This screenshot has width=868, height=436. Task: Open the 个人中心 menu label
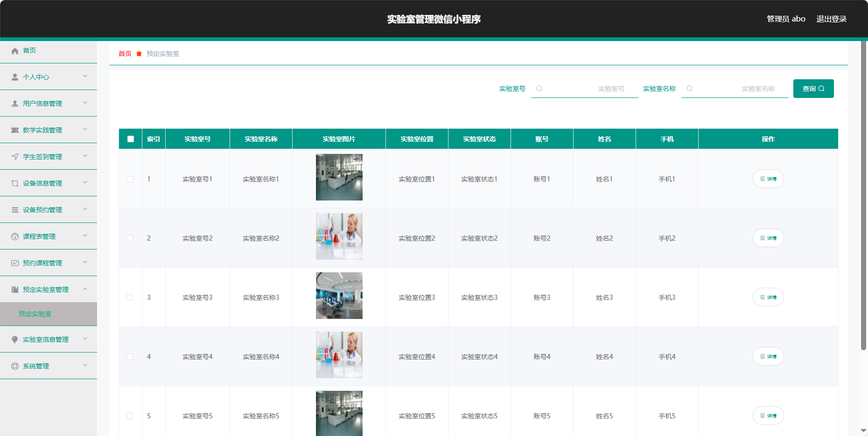(36, 77)
